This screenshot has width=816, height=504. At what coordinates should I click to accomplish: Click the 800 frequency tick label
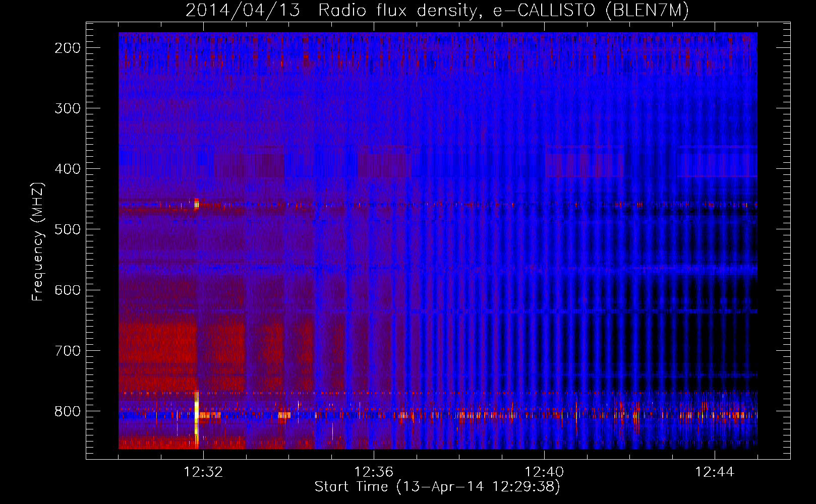[x=68, y=411]
